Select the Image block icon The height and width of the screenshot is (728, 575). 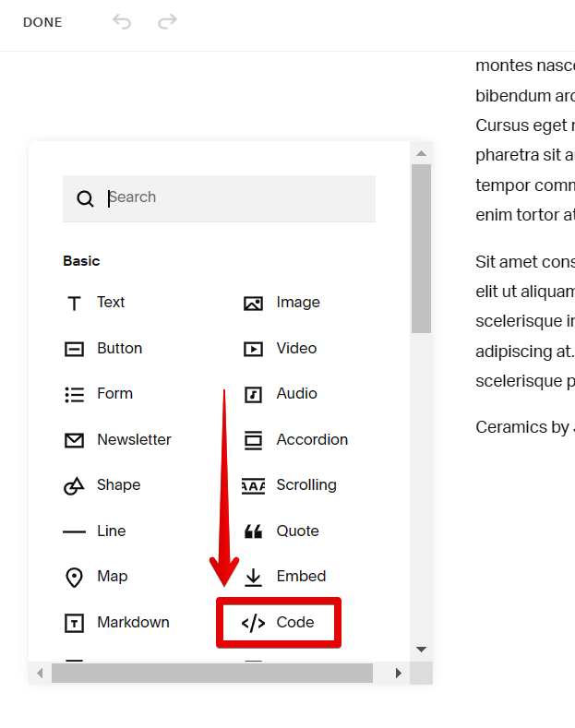pyautogui.click(x=253, y=303)
